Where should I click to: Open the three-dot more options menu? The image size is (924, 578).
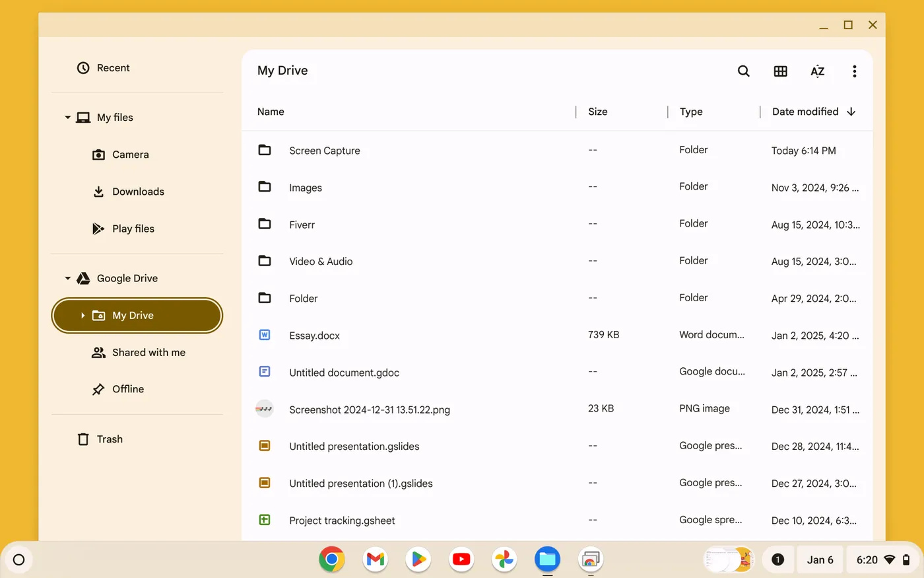click(854, 71)
